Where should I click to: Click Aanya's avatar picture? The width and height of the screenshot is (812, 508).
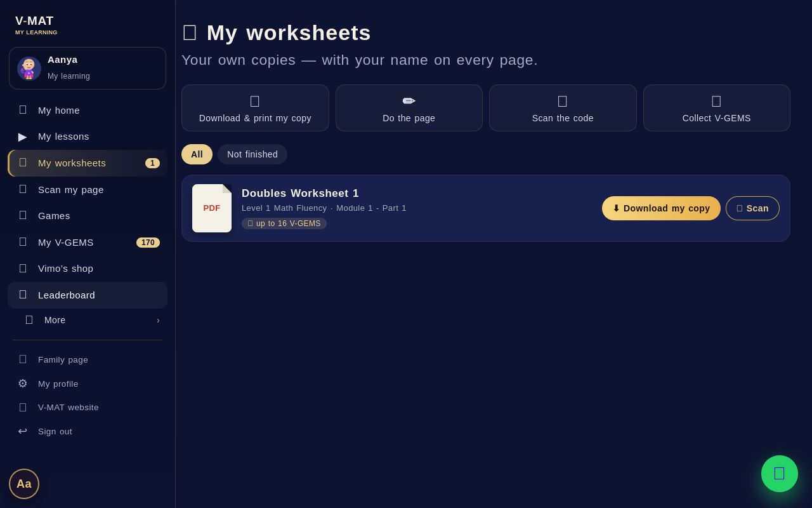click(x=29, y=69)
